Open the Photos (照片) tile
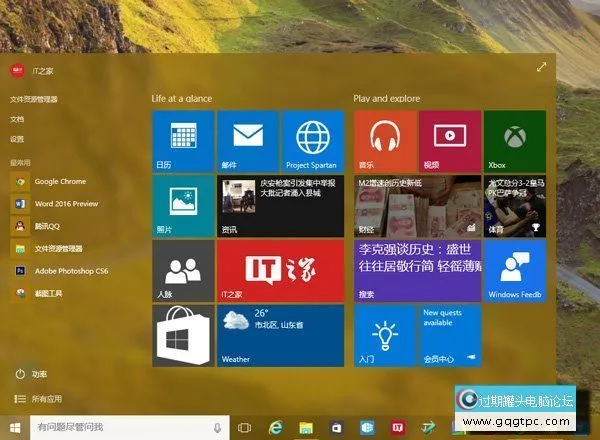Viewport: 600px width, 440px height. (183, 206)
